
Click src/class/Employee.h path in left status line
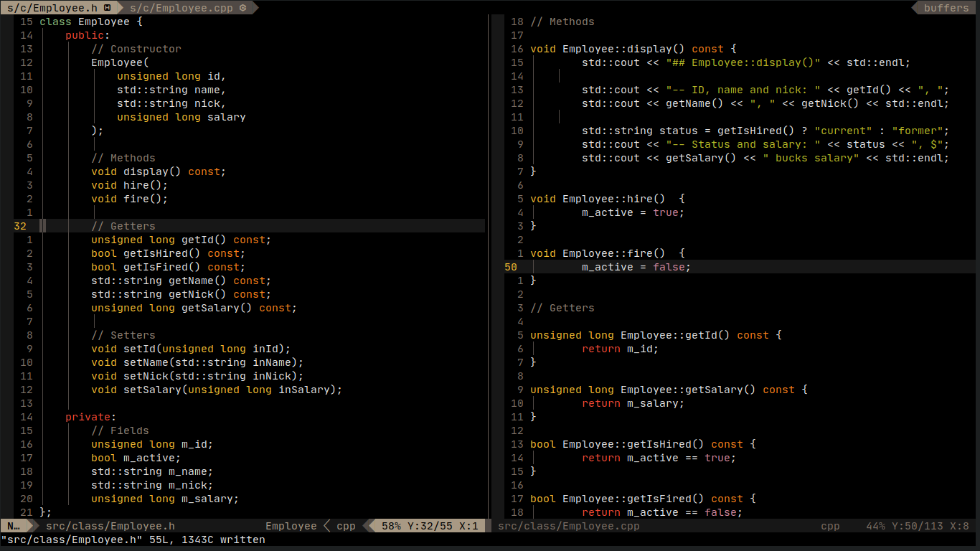click(110, 526)
